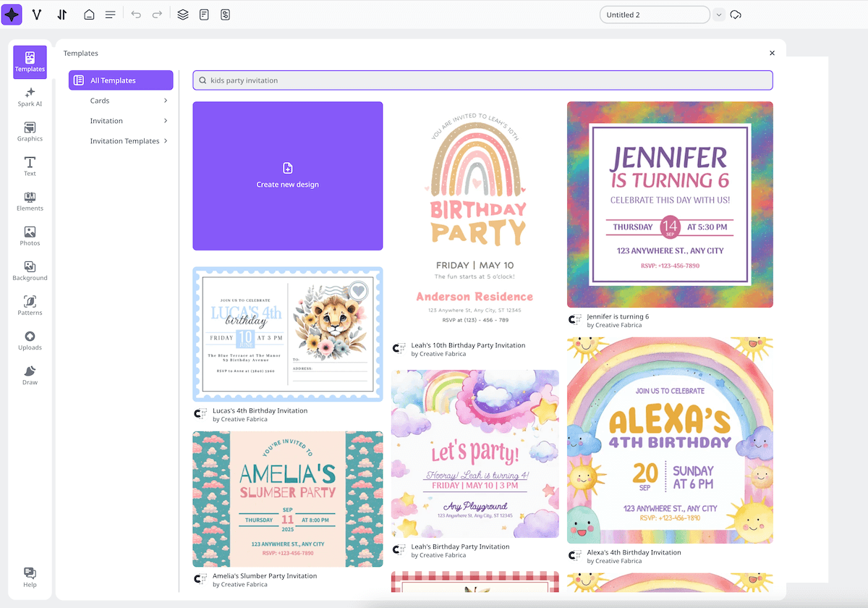Open the Background panel
This screenshot has height=608, width=868.
[x=30, y=270]
